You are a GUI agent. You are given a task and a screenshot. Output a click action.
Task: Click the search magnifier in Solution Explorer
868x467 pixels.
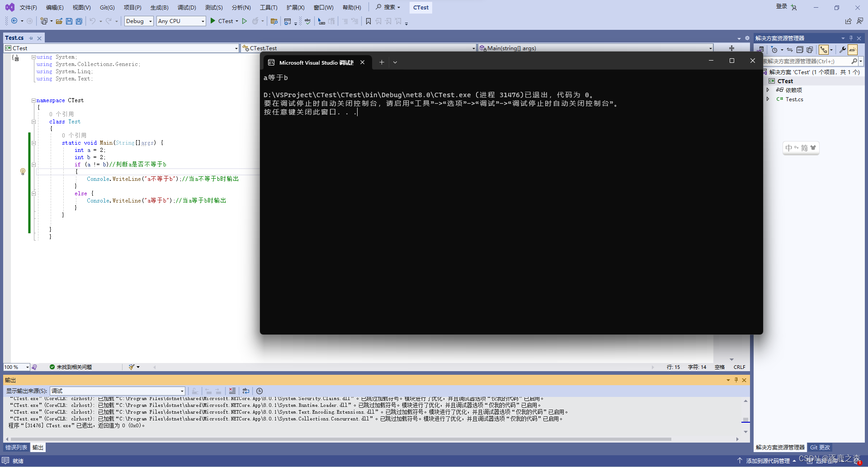854,61
